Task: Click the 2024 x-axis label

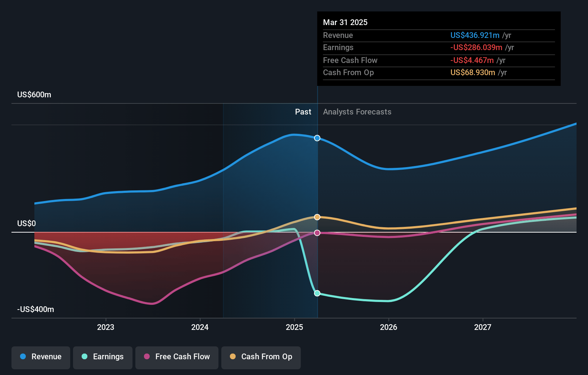Action: click(200, 327)
